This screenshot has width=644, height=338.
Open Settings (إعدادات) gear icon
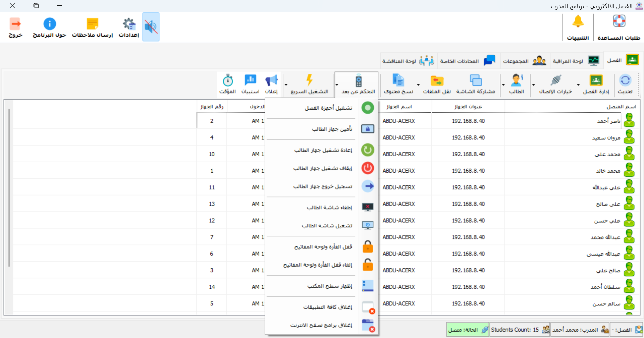129,24
